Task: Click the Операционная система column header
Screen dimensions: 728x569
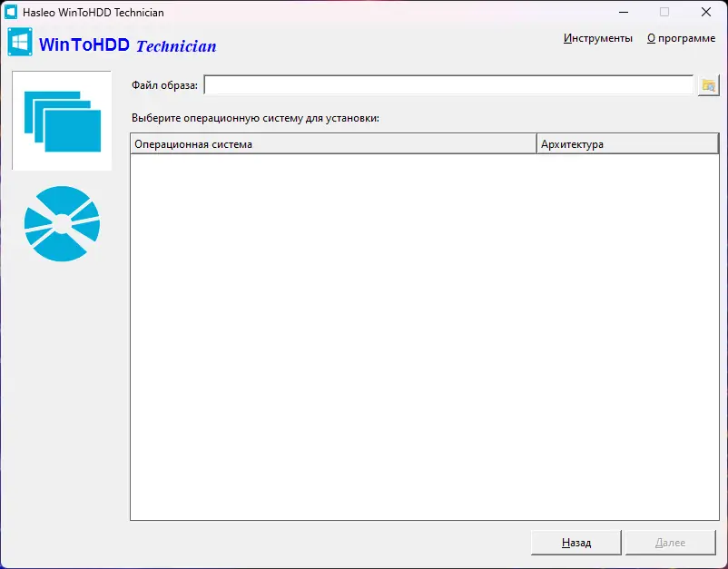Action: pyautogui.click(x=333, y=144)
